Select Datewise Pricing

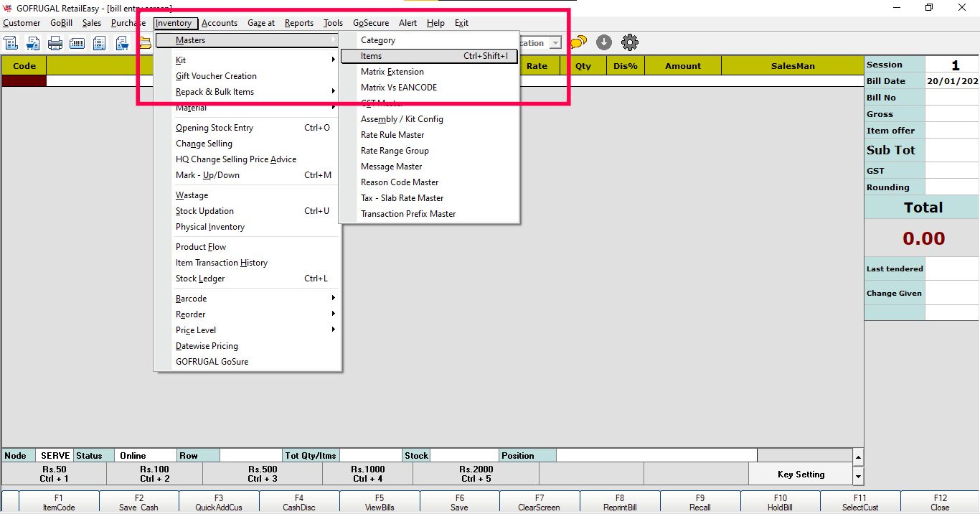pyautogui.click(x=248, y=346)
